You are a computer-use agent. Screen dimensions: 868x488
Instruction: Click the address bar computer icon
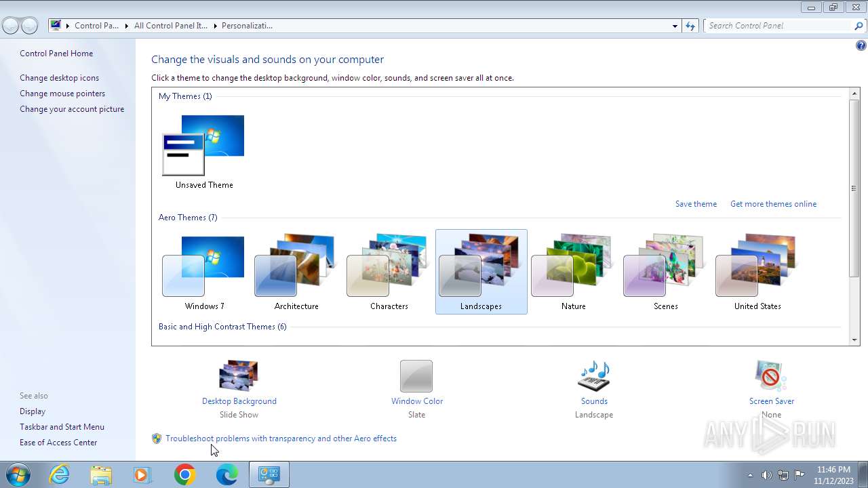pos(56,26)
